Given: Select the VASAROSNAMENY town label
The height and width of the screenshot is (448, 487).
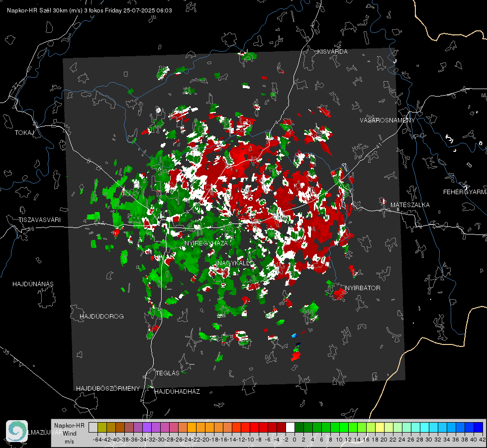Looking at the screenshot, I should [388, 120].
